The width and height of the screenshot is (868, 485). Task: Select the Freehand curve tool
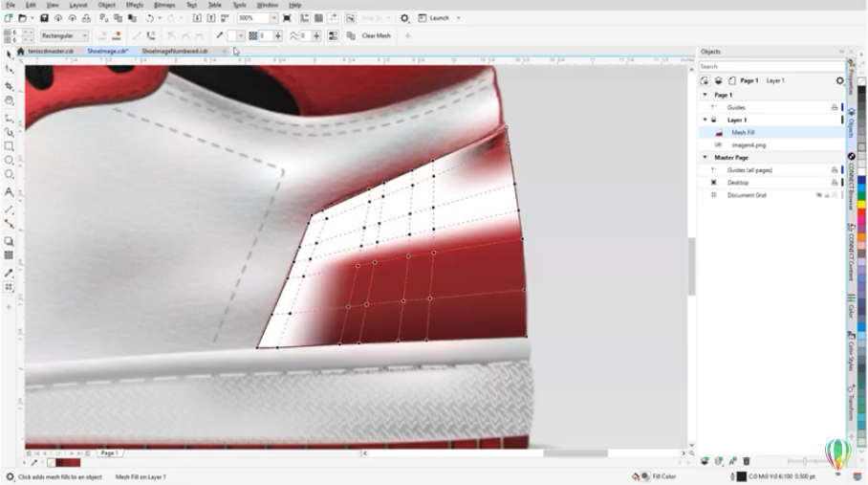tap(9, 118)
